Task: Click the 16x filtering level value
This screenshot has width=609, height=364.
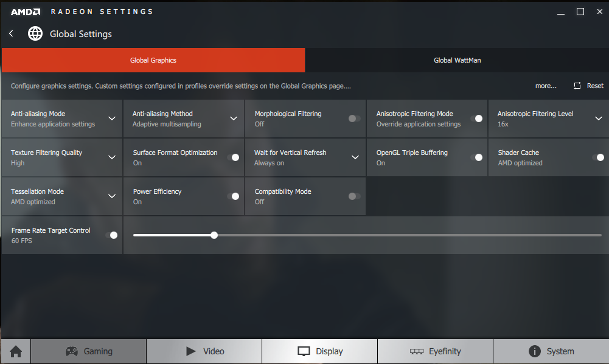Action: [x=503, y=124]
